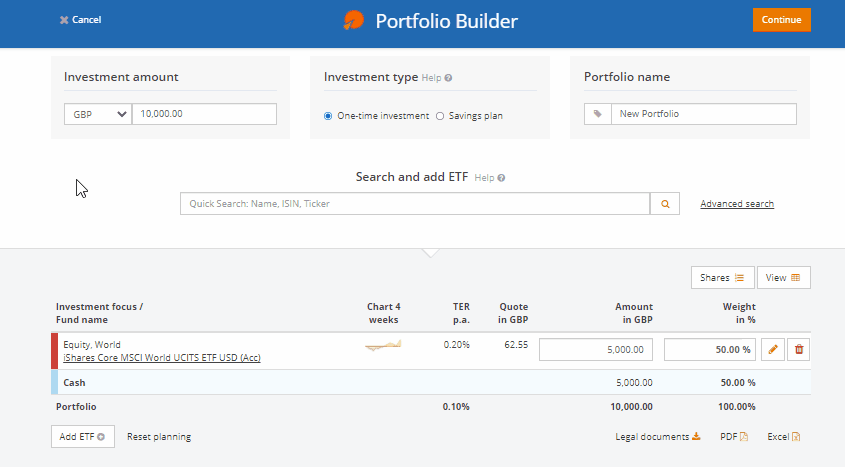Click the tag icon in the Portfolio name field
This screenshot has width=845, height=467.
pyautogui.click(x=598, y=114)
